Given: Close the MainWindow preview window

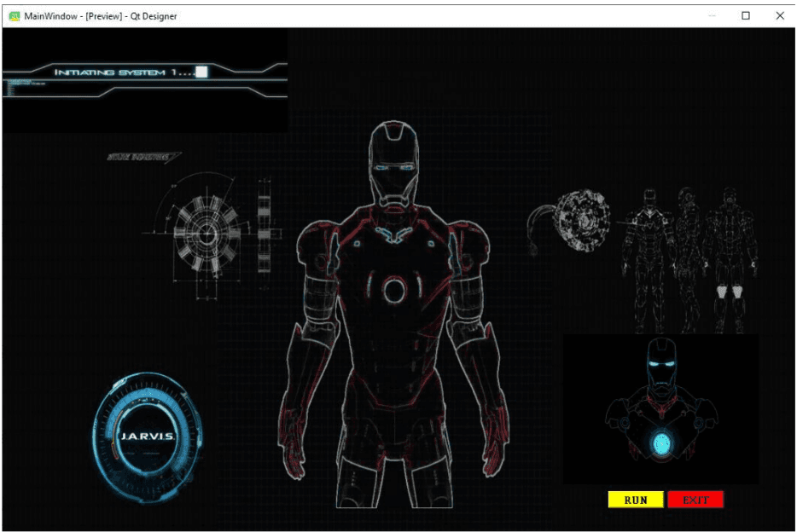Looking at the screenshot, I should pos(779,15).
